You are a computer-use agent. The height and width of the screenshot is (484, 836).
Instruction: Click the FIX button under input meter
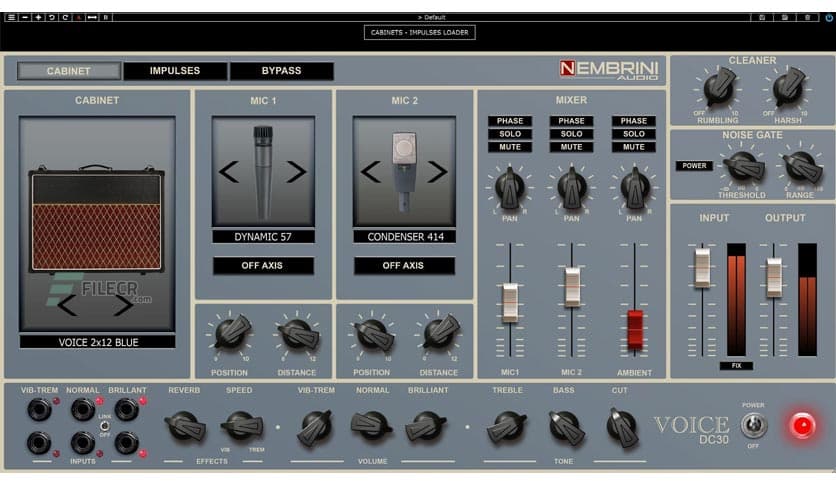pos(736,366)
